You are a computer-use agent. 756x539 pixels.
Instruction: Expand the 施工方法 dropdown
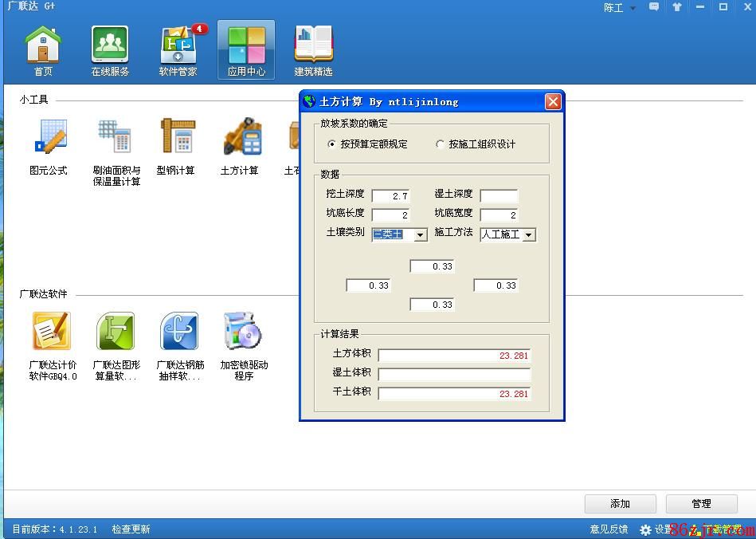[x=528, y=235]
